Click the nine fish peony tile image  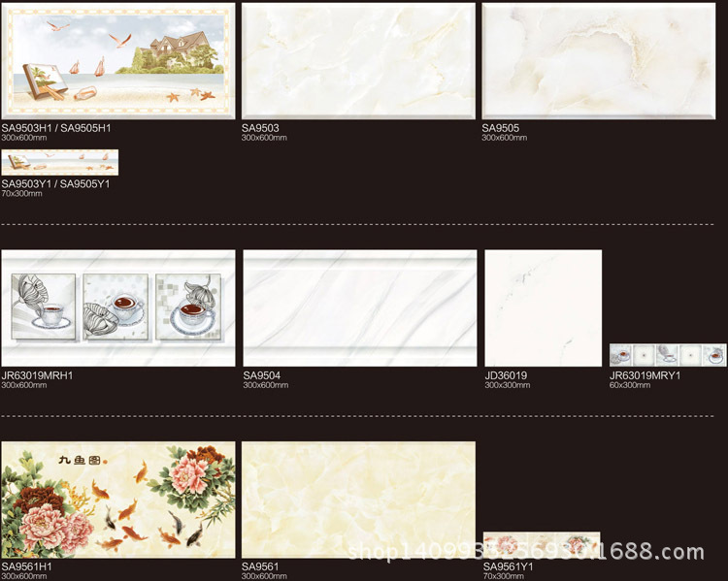(118, 500)
